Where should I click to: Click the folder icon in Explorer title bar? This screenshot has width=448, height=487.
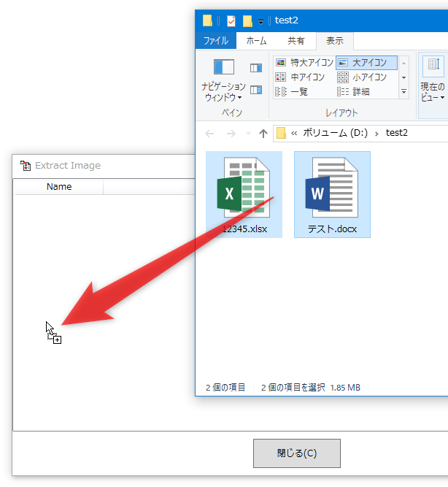207,20
